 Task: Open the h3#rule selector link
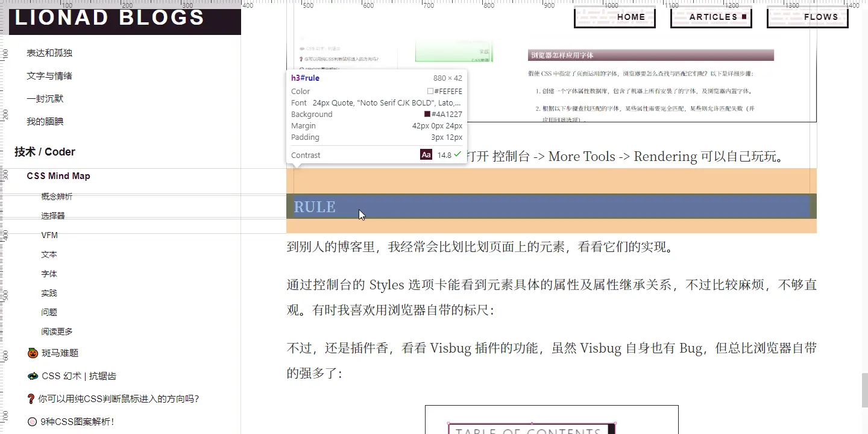(305, 78)
